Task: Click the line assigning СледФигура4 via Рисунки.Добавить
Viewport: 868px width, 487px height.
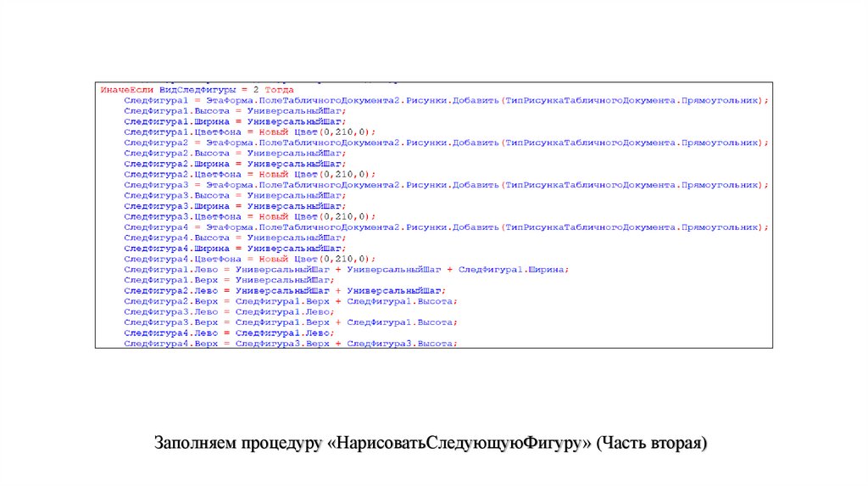Action: 446,227
